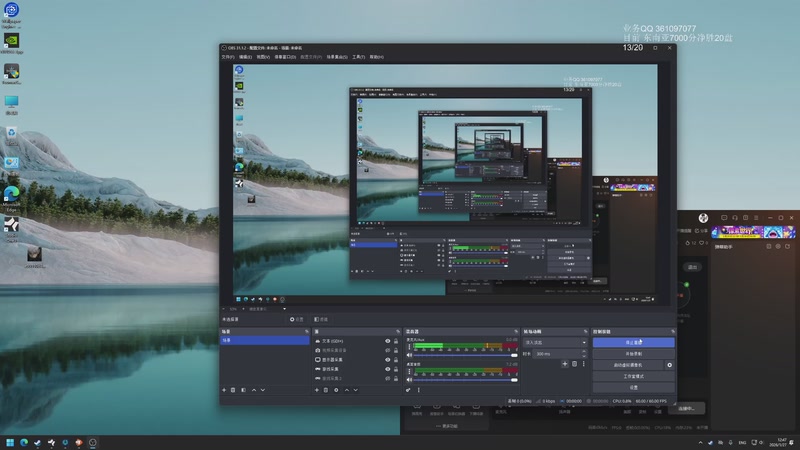This screenshot has height=450, width=800.
Task: Mute the first audio mixer channel
Action: coord(409,355)
